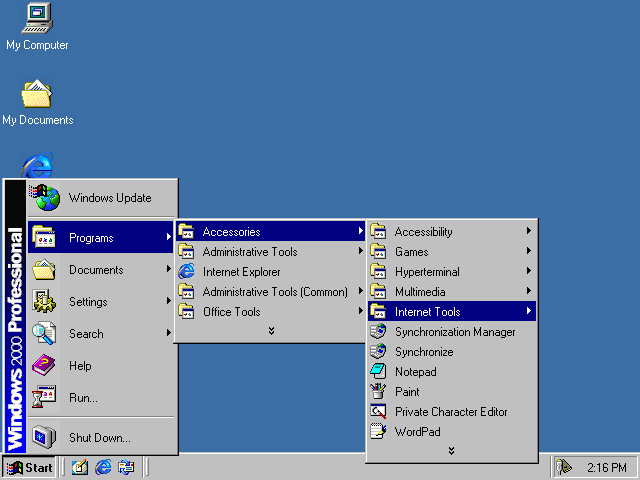The height and width of the screenshot is (480, 640).
Task: Expand the Accessibility submenu
Action: pyautogui.click(x=423, y=232)
